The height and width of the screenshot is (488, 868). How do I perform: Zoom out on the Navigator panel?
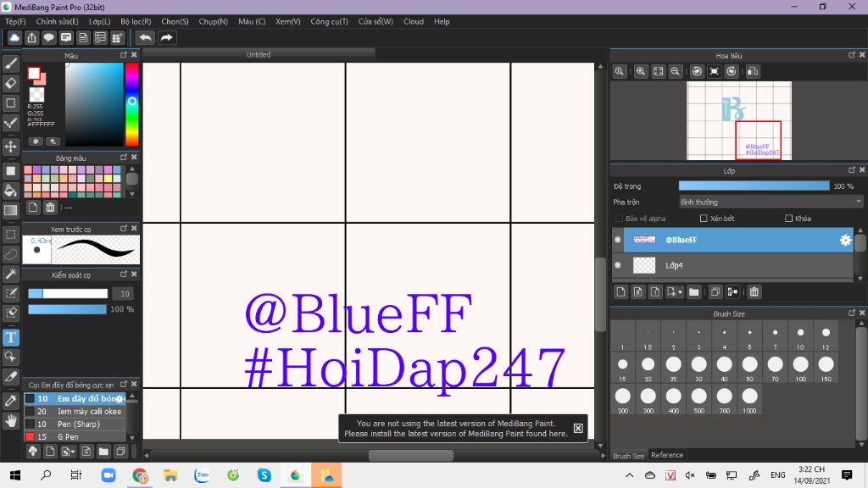coord(675,71)
